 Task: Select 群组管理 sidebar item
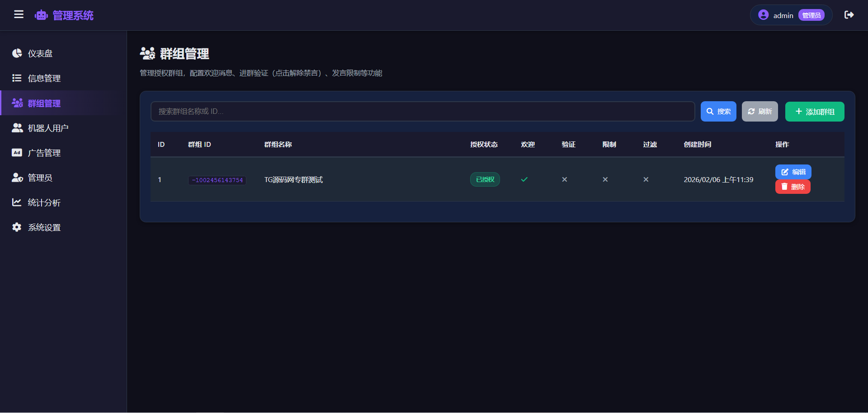click(x=44, y=103)
